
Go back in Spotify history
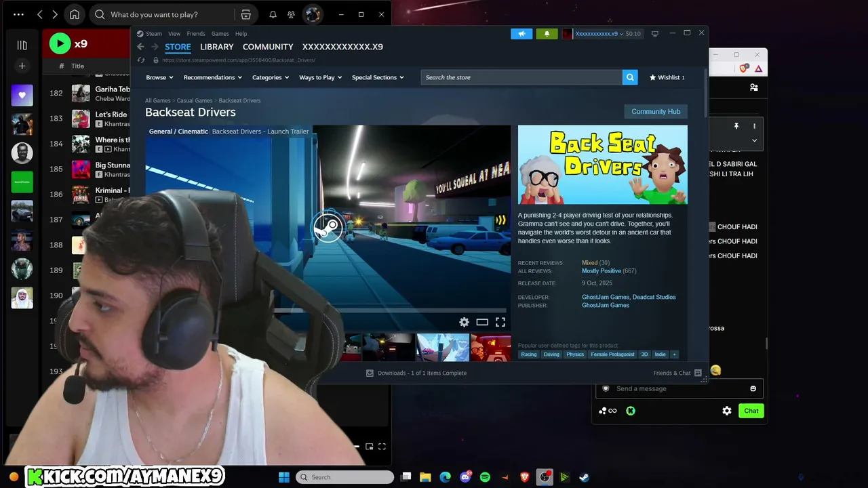click(40, 14)
